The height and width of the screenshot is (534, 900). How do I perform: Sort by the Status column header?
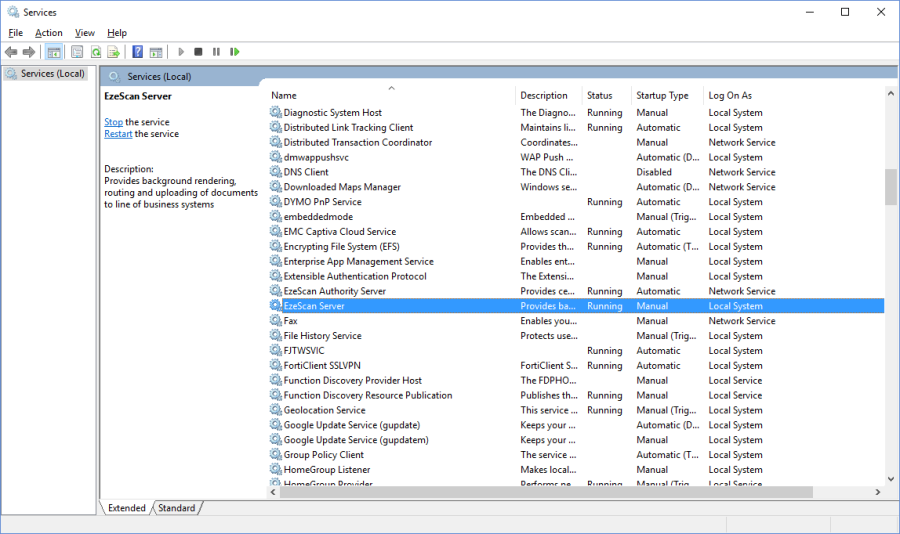(x=600, y=96)
